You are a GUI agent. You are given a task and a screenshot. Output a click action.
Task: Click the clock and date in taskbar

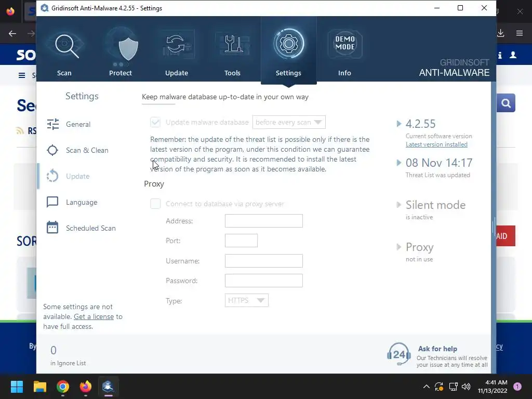(x=493, y=387)
